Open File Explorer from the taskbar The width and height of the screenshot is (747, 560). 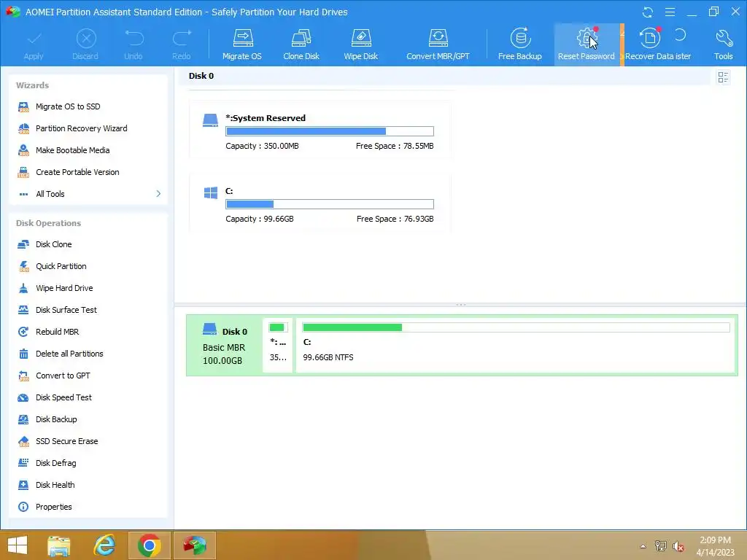coord(59,545)
